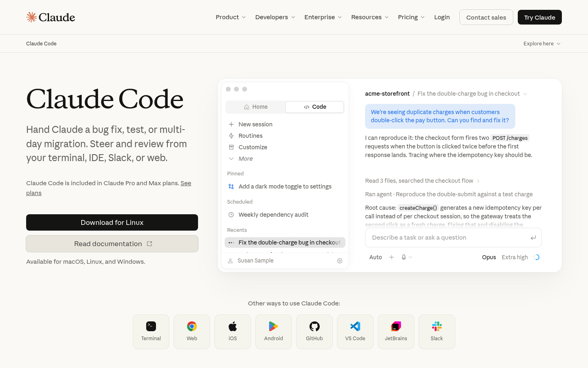
Task: Select the iOS Apple icon tile
Action: point(233,332)
